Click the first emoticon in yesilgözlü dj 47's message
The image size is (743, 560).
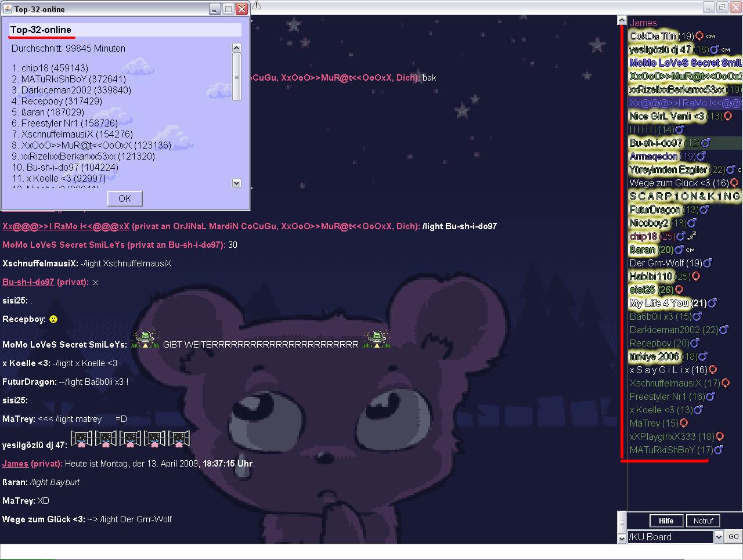point(81,439)
